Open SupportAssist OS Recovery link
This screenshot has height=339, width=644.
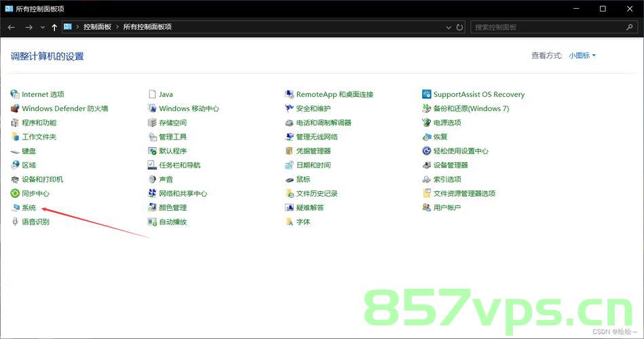tap(479, 94)
